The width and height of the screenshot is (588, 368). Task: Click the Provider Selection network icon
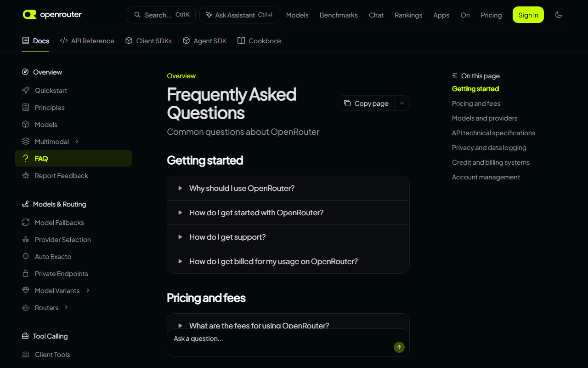click(26, 240)
